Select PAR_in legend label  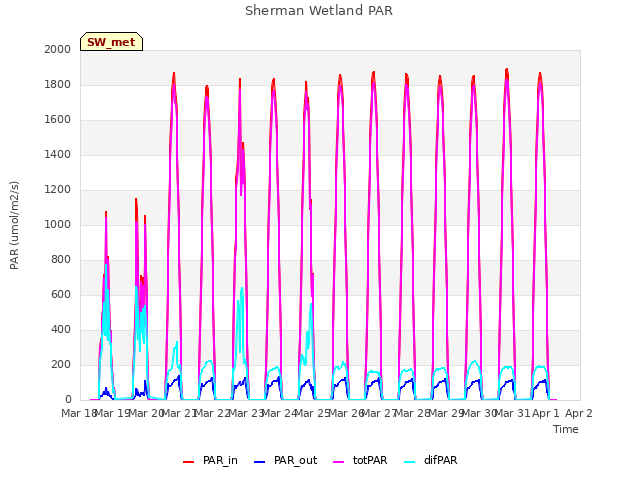click(220, 460)
